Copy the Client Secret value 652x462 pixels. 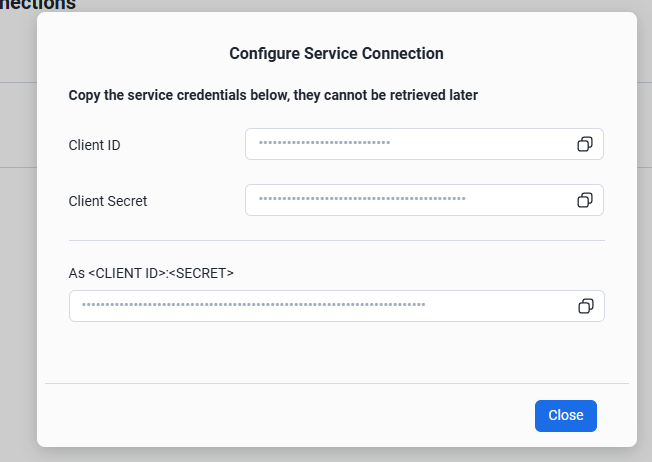pyautogui.click(x=585, y=200)
